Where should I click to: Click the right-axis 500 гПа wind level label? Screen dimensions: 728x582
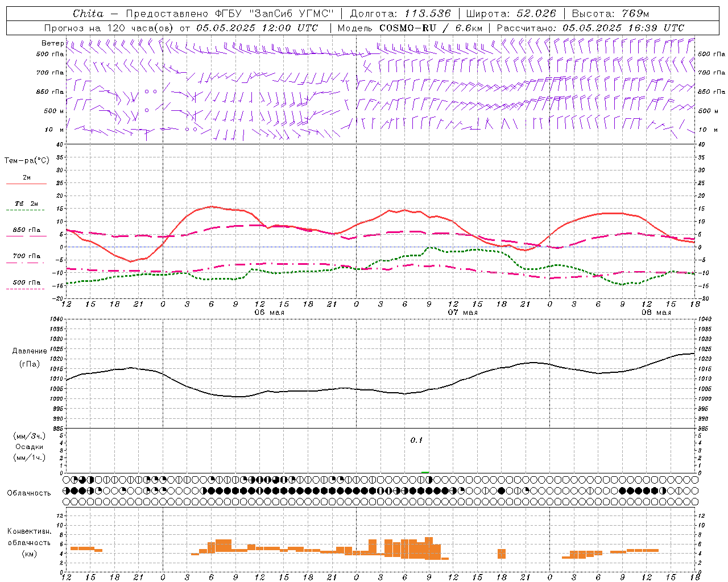click(712, 54)
